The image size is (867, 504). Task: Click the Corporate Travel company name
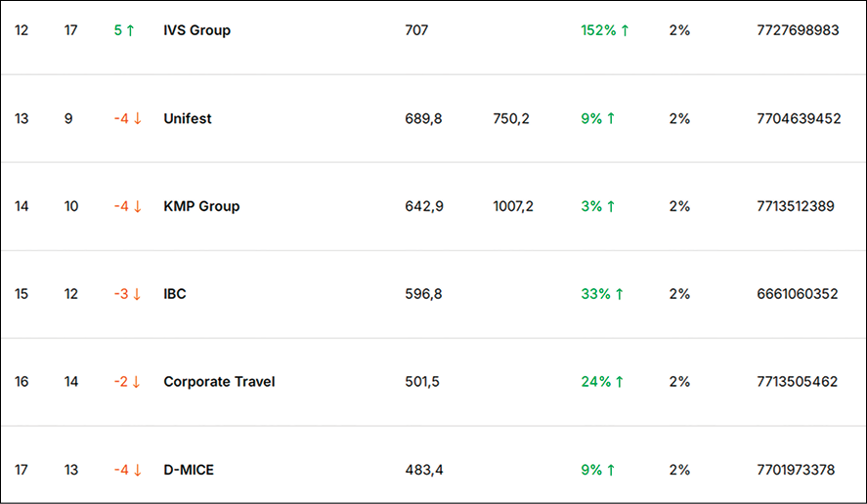pos(219,382)
